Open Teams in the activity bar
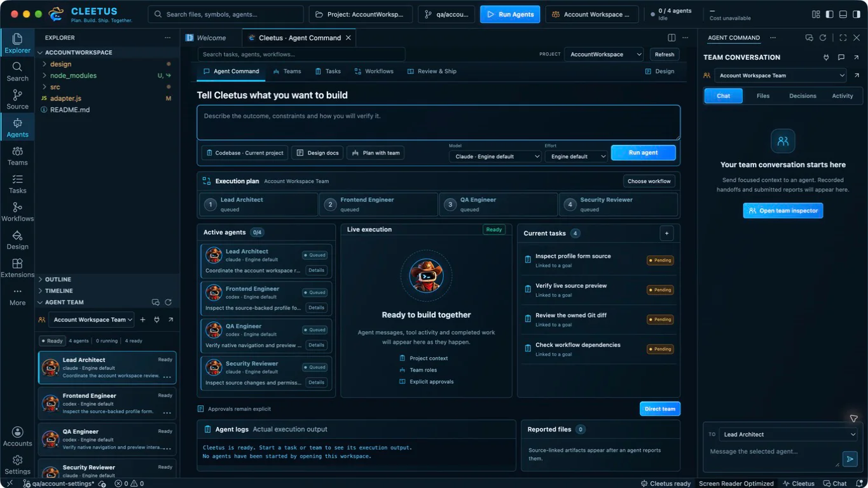This screenshot has width=868, height=488. tap(17, 155)
